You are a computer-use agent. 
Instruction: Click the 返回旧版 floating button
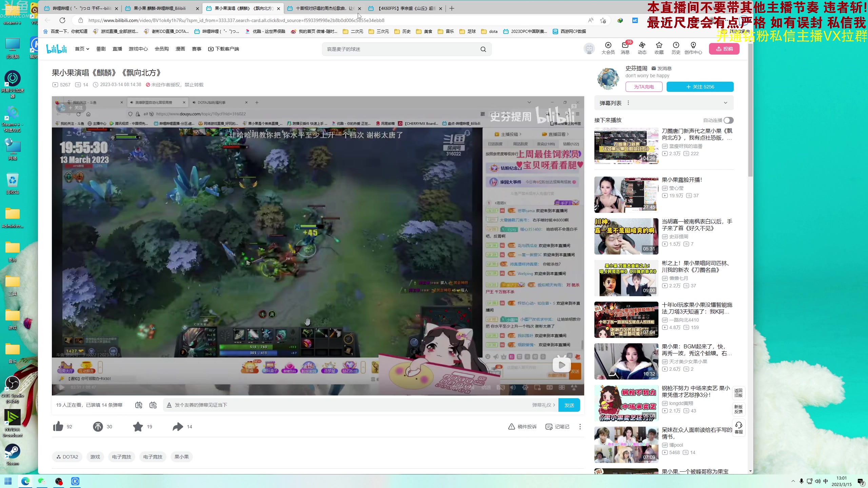point(738,393)
